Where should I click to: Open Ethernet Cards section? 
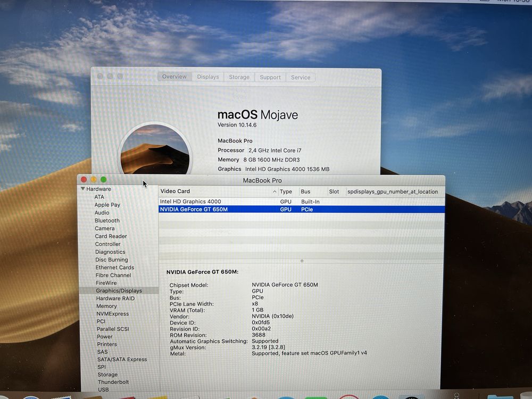coord(115,268)
